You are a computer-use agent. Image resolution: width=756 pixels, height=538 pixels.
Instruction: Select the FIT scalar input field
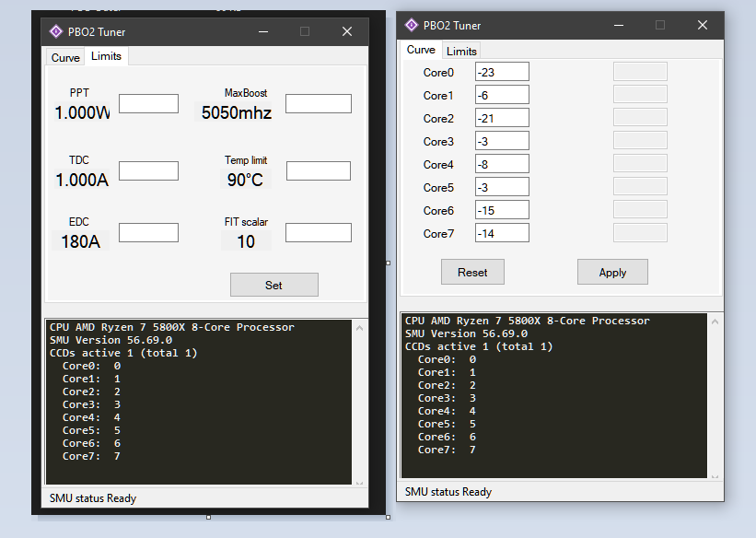(x=319, y=232)
